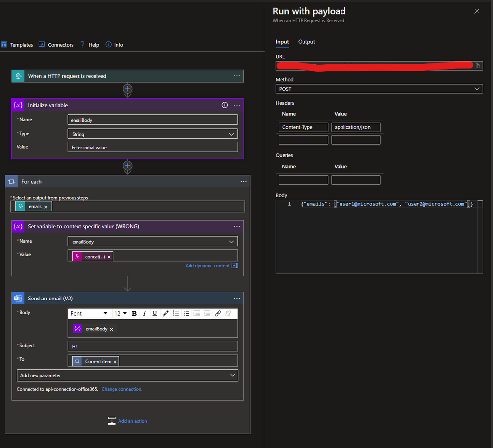Click the Change connection link
This screenshot has height=448, width=493.
point(122,389)
